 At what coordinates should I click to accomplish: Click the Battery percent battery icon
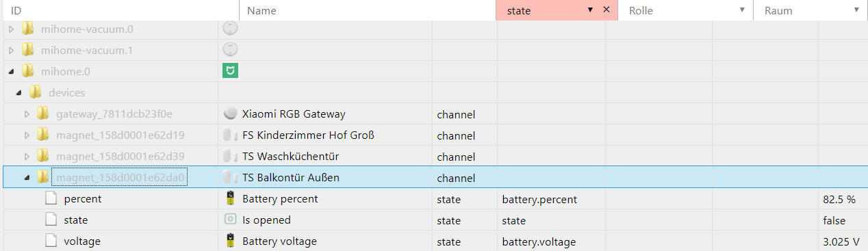coord(231,198)
